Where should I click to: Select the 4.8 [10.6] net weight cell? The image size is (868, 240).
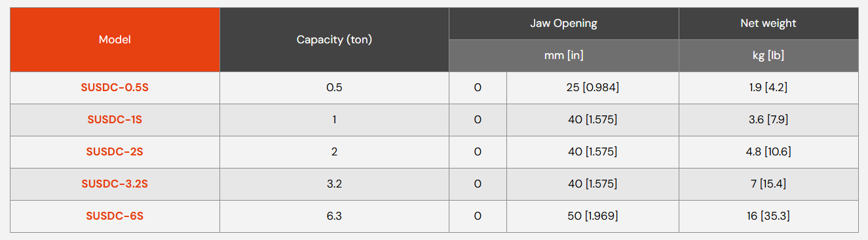click(768, 152)
